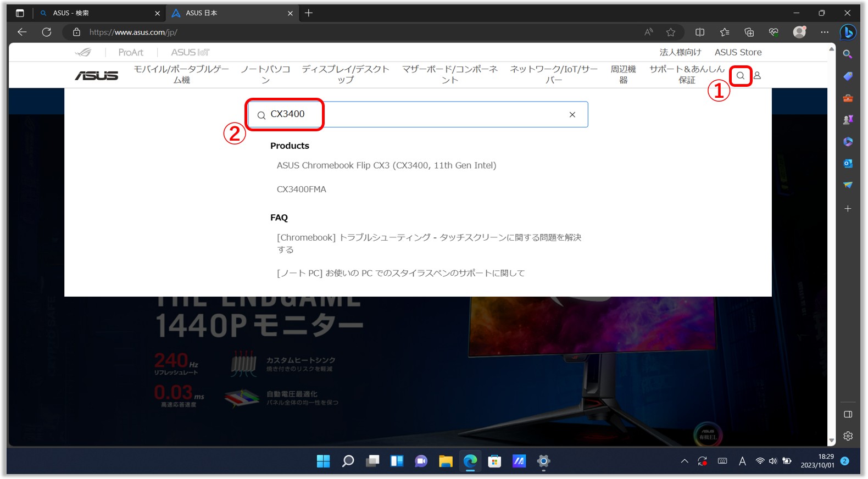Viewport: 868px width, 479px height.
Task: Open the Bing Copilot sidebar button
Action: point(848,32)
